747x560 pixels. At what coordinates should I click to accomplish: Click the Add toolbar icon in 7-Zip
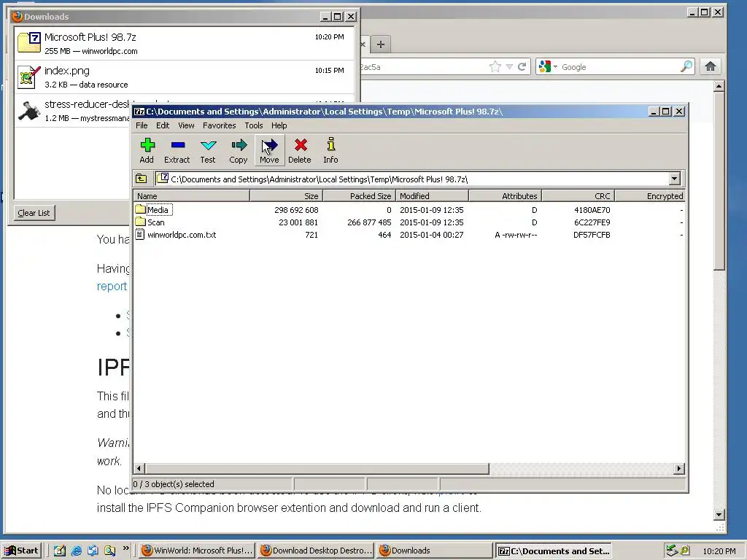pyautogui.click(x=147, y=150)
